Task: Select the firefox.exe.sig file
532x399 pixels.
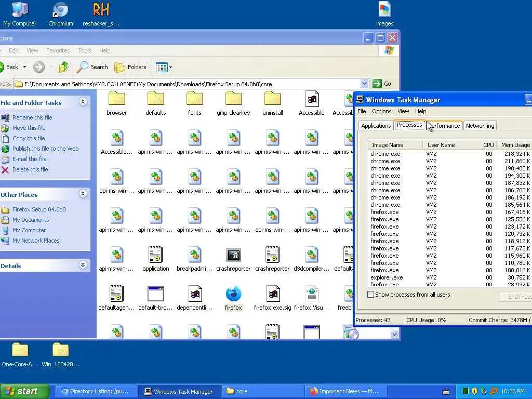Action: click(x=272, y=299)
